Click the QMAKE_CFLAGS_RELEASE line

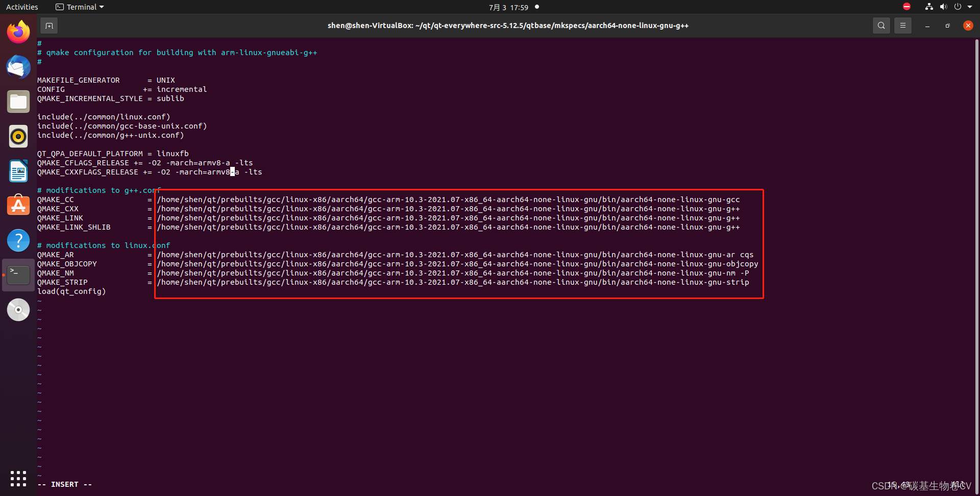click(x=145, y=163)
